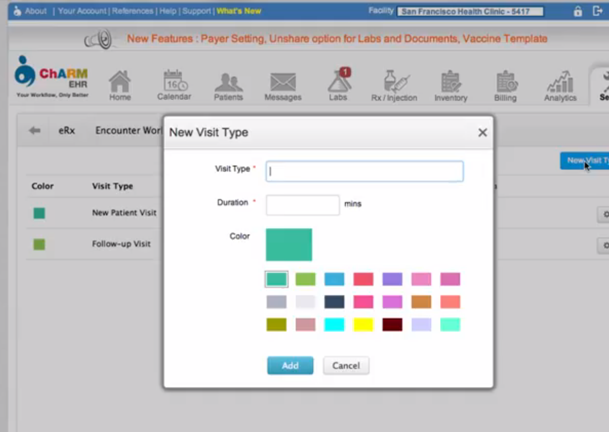Open the What's New link
Image resolution: width=609 pixels, height=432 pixels.
[x=239, y=11]
